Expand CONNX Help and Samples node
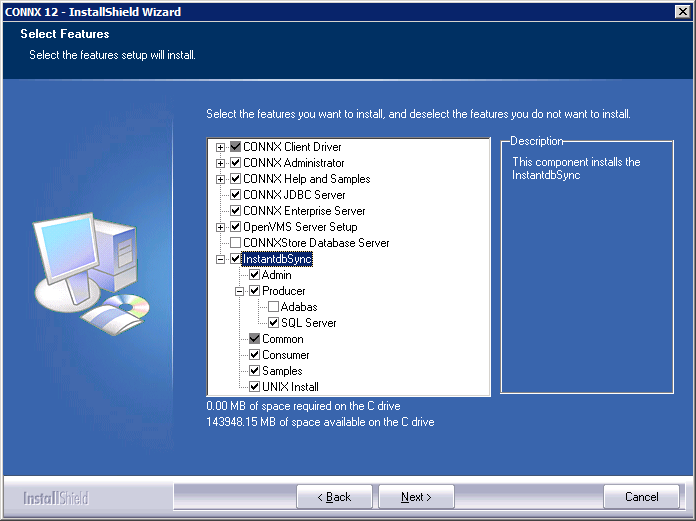696x521 pixels. click(220, 179)
